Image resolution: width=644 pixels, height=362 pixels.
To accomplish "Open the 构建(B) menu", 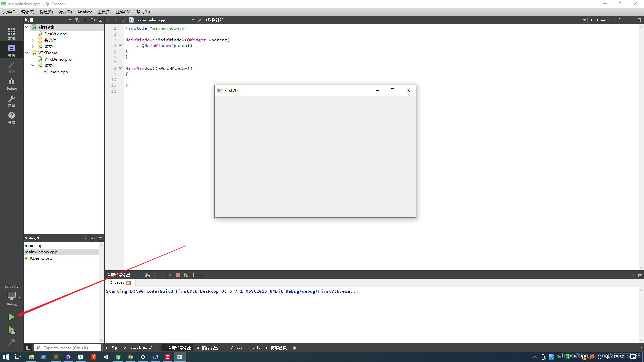I will (x=46, y=12).
